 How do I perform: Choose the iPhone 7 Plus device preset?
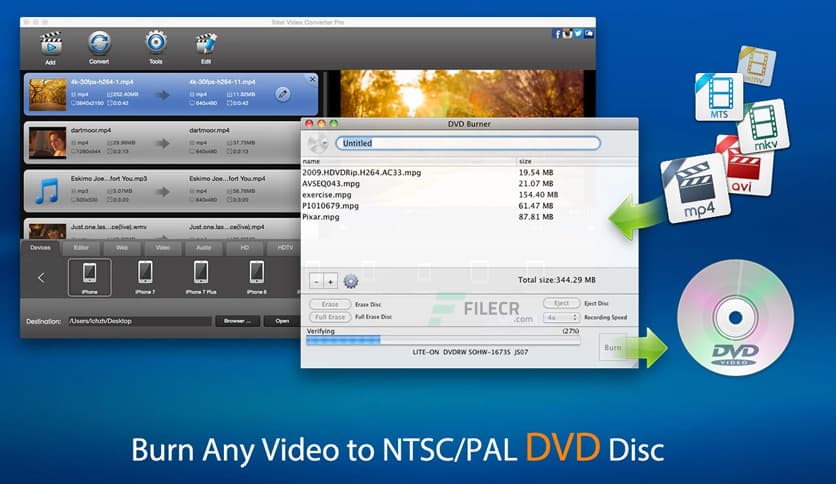[x=201, y=277]
